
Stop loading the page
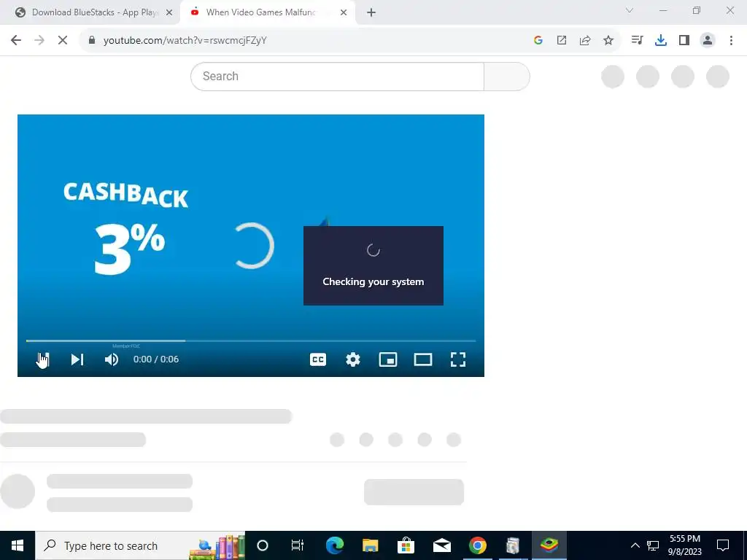[x=63, y=41]
